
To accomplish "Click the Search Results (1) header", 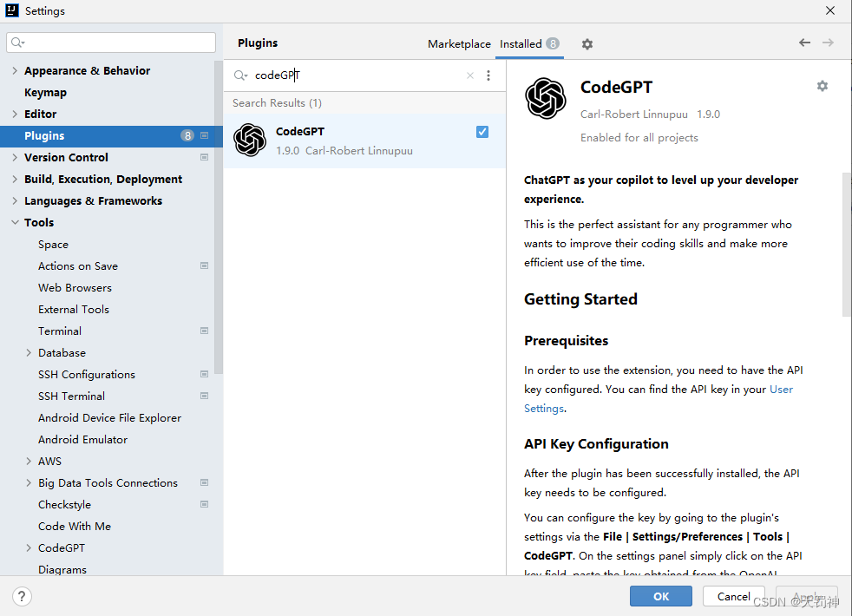I will click(x=277, y=103).
